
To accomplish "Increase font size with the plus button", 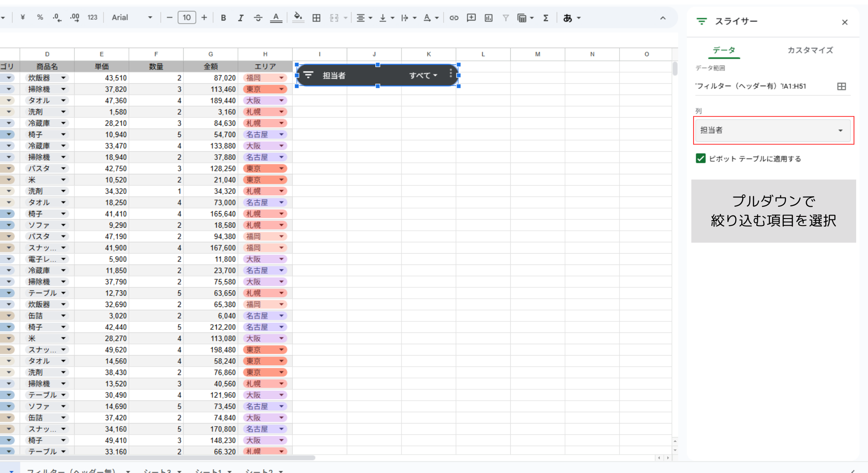I will (x=204, y=18).
